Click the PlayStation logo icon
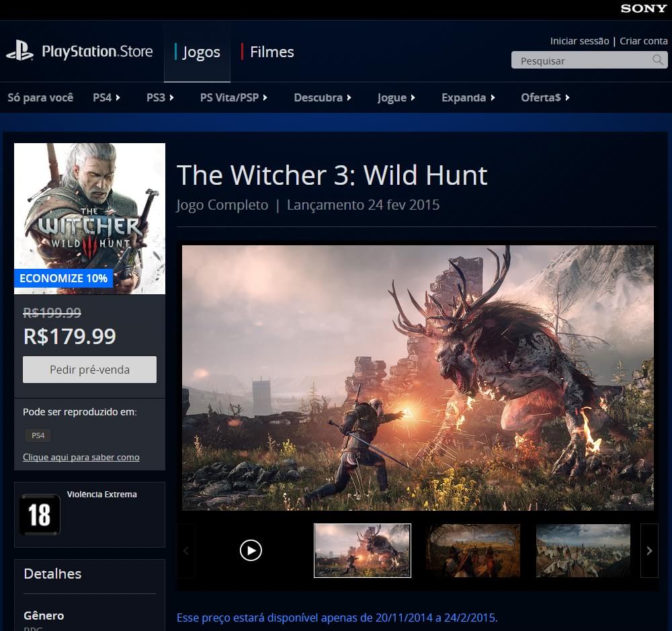 [19, 50]
